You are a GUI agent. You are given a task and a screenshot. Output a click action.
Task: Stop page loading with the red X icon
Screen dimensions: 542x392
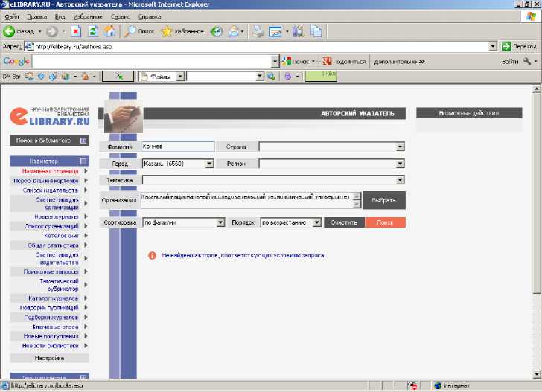(x=76, y=31)
